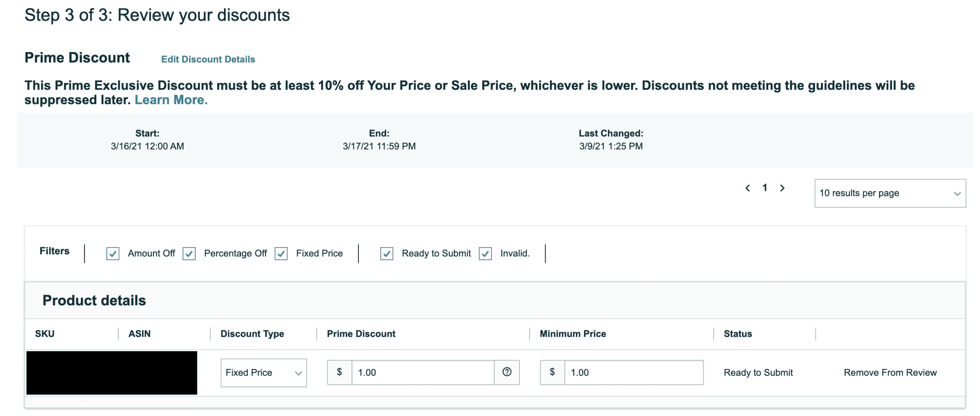Uncheck the Amount Off filter
Viewport: 980px width, 416px height.
[x=113, y=253]
